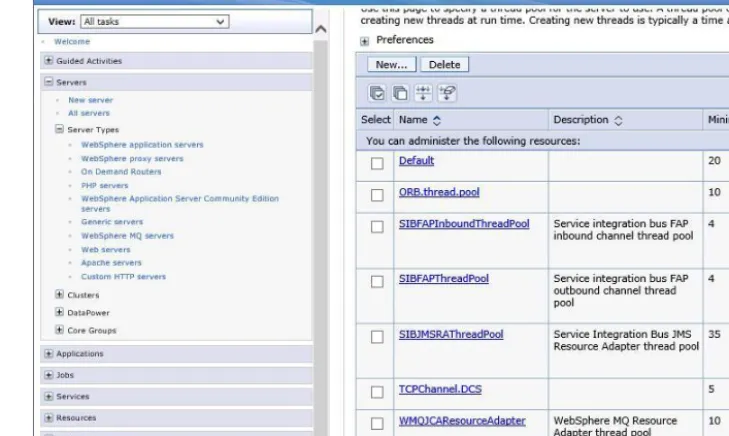Open the SIBFAPInboundThreadPool link
Viewport: 729px width, 436px height.
pos(464,224)
